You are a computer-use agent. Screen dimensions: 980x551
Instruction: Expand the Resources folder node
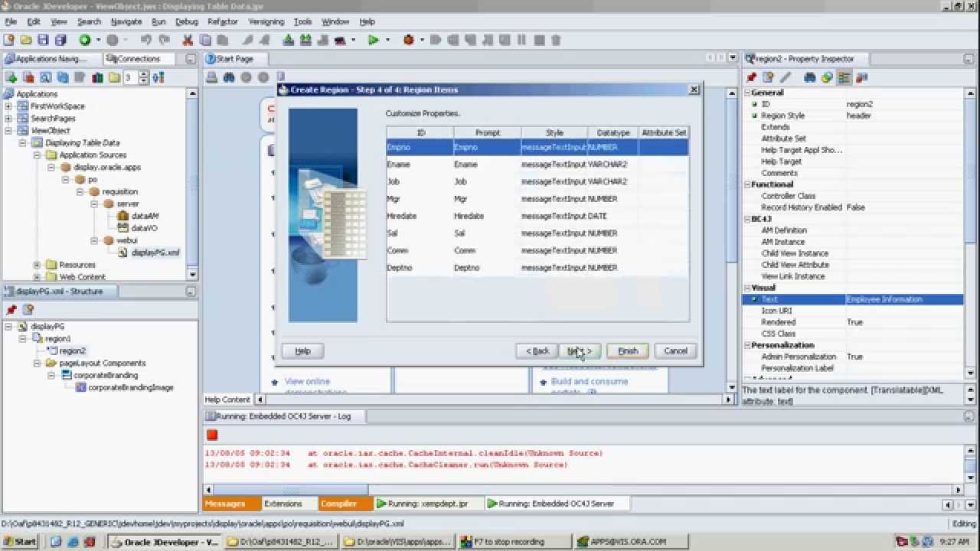[37, 265]
